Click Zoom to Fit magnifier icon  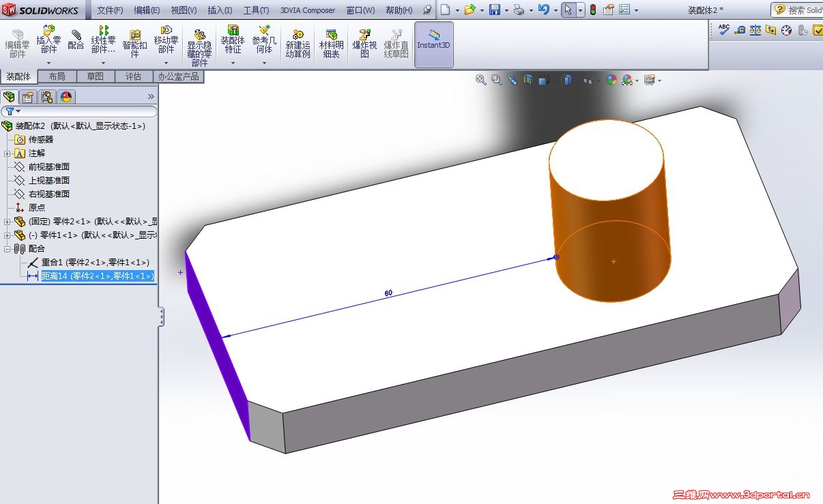pos(481,80)
